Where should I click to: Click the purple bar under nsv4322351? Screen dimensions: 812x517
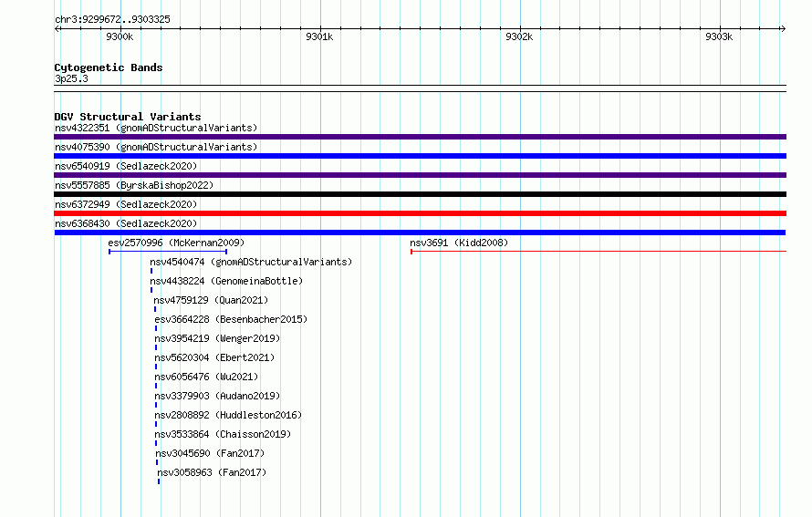420,137
